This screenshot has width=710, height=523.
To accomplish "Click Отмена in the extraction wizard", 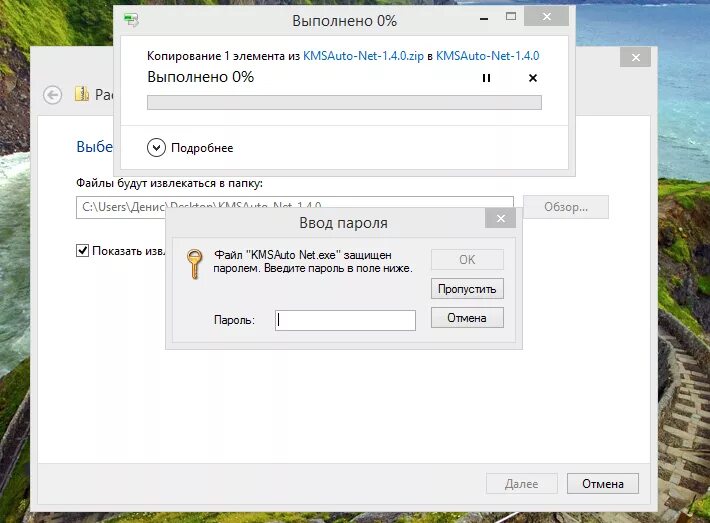I will click(603, 484).
